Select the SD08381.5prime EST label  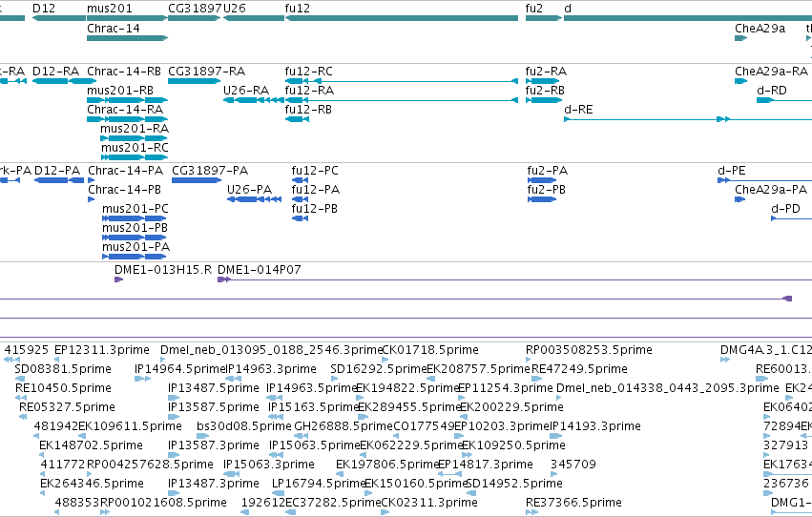[x=63, y=369]
